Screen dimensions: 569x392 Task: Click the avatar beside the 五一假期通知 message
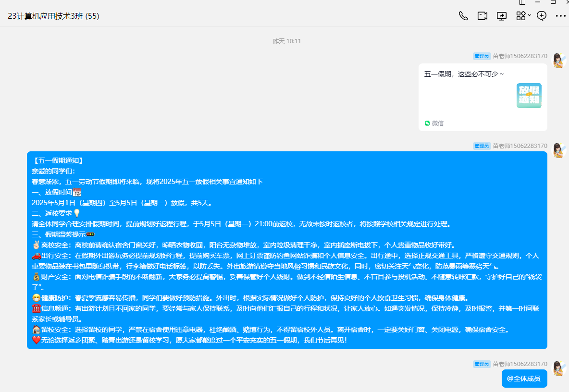point(558,150)
